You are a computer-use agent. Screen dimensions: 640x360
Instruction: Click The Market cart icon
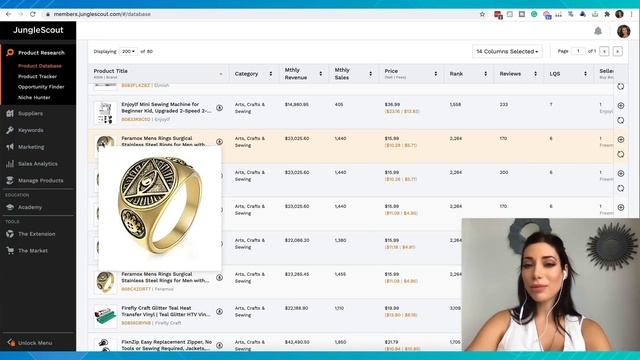coord(10,251)
